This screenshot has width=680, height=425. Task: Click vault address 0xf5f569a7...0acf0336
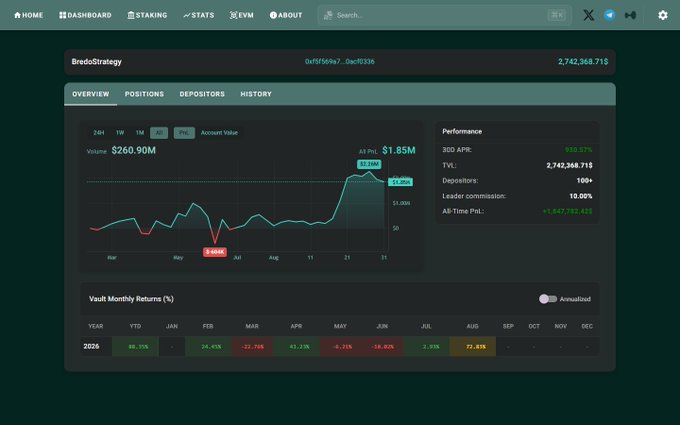pos(340,62)
